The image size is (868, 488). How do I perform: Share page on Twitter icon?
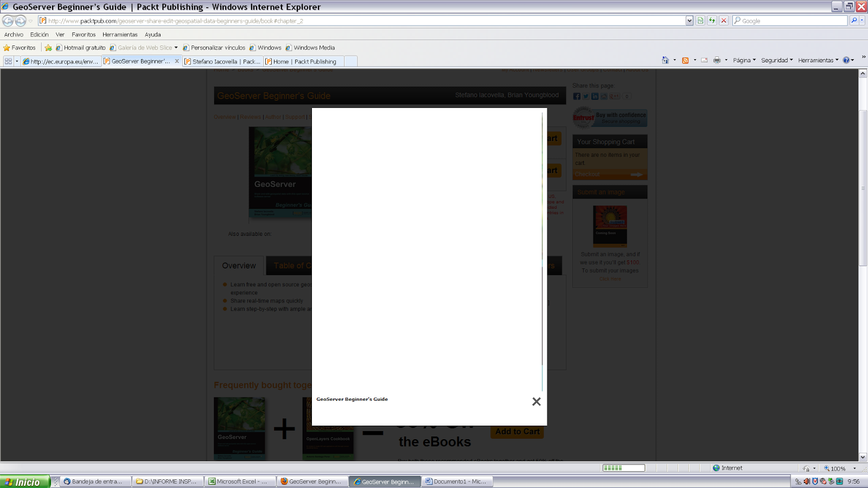click(586, 96)
